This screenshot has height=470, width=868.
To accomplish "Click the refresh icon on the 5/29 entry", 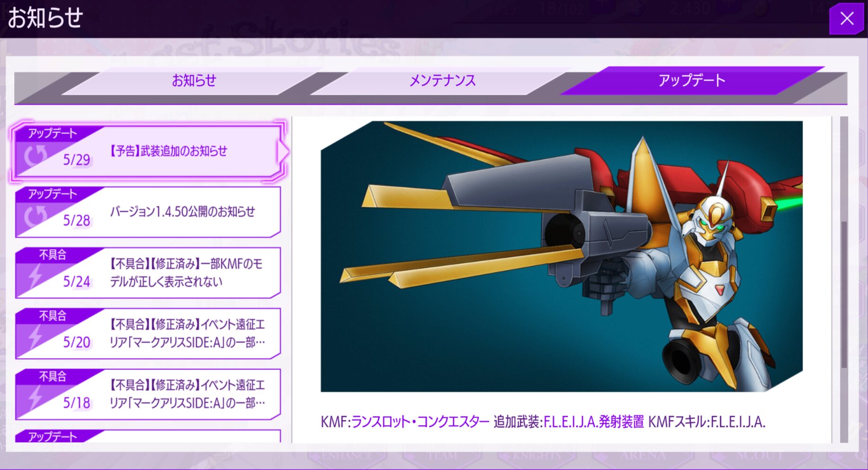I will [36, 155].
